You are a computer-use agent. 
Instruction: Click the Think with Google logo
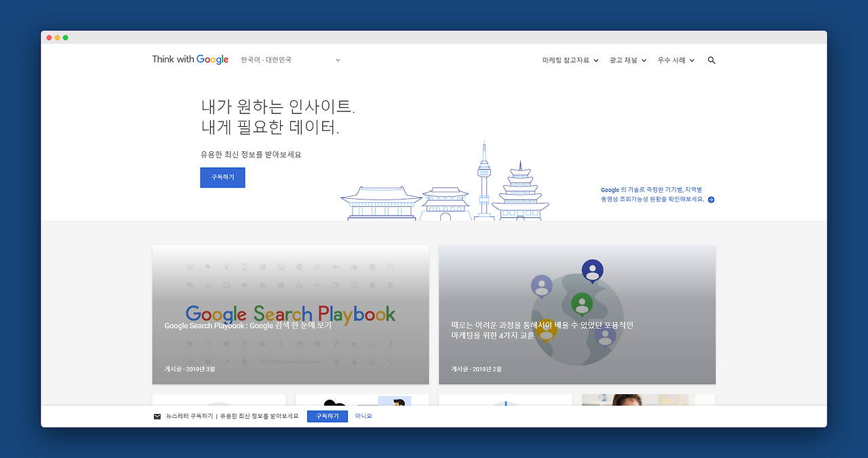coord(190,60)
